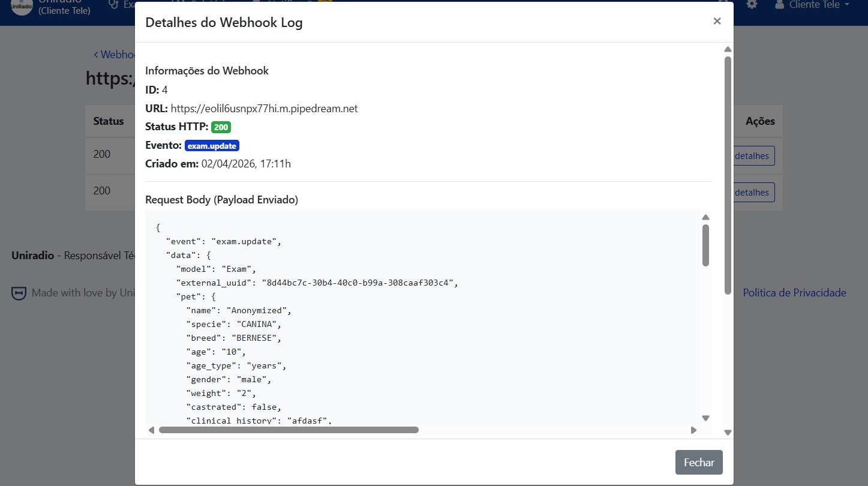Open the settings gear icon
Viewport: 868px width, 486px height.
coord(752,5)
